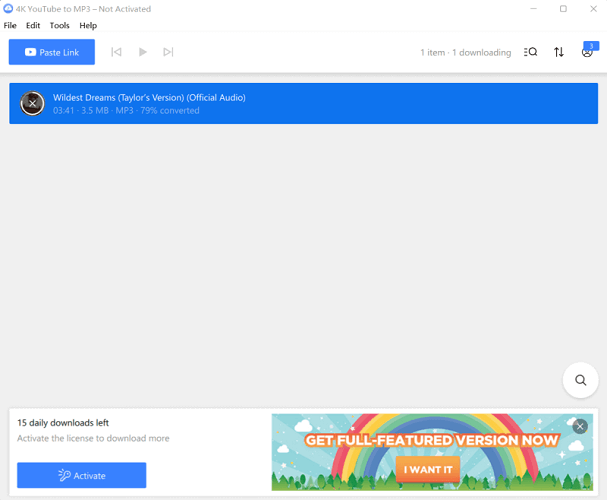
Task: Click the I WANT IT banner button
Action: pyautogui.click(x=428, y=469)
